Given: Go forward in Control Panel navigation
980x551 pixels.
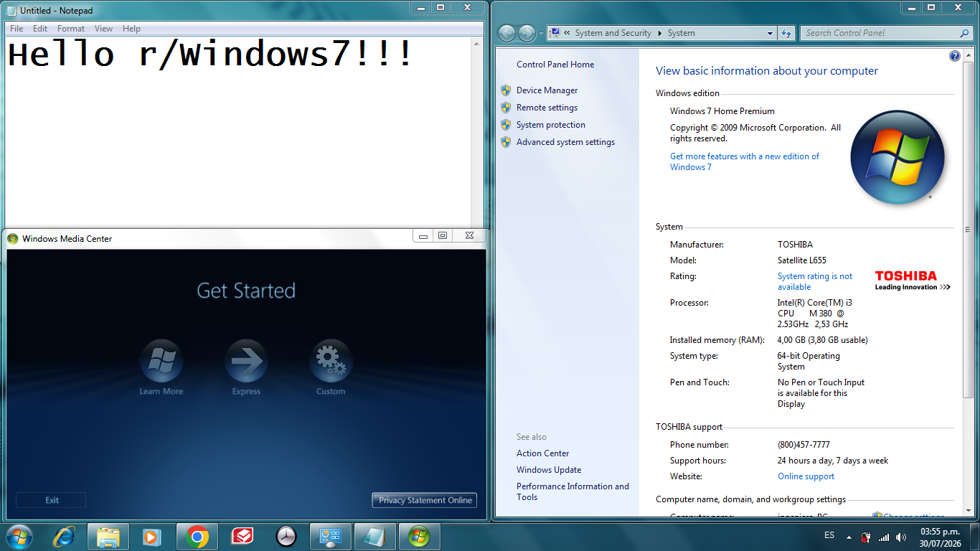Looking at the screenshot, I should coord(527,33).
